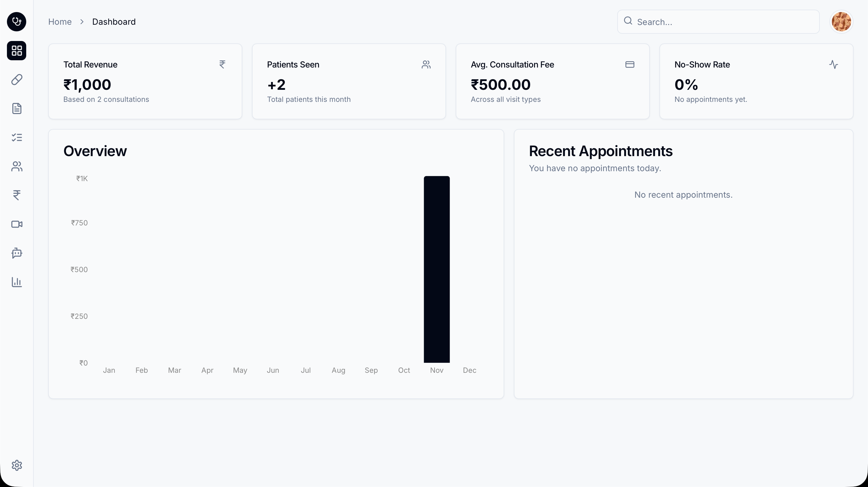868x487 pixels.
Task: Open the robot AI assistant icon
Action: 17,253
